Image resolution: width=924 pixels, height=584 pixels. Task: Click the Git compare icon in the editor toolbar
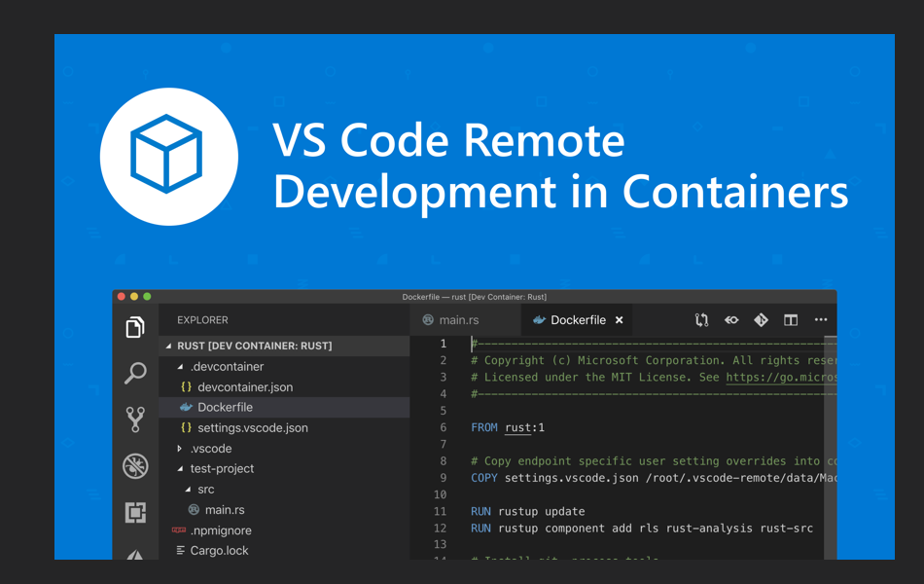[x=761, y=319]
